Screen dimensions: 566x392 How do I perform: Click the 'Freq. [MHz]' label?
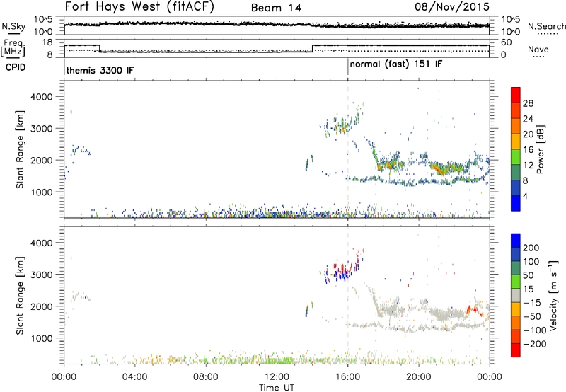click(x=13, y=47)
